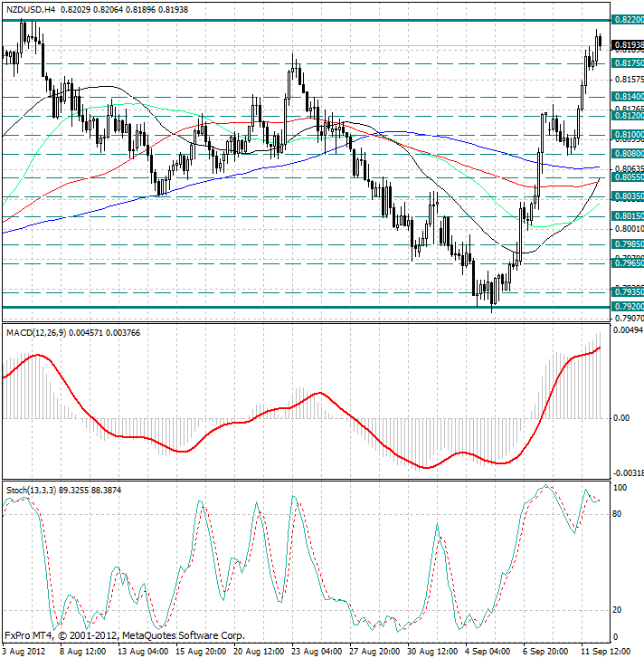644x658 pixels.
Task: Click the 6 Sep 20:00 time label
Action: tap(545, 652)
